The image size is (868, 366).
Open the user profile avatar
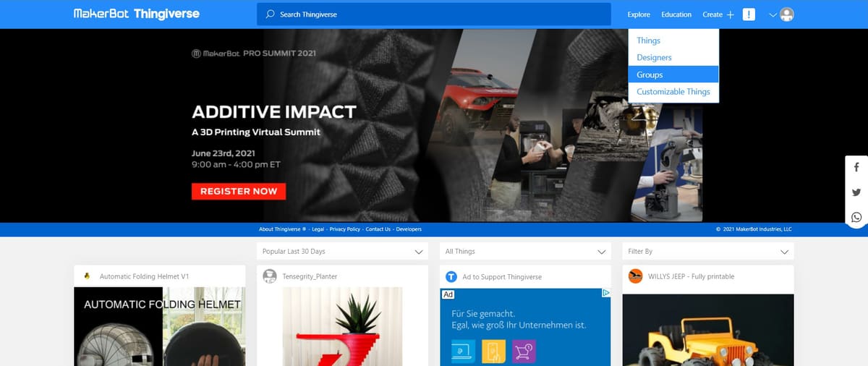point(787,14)
